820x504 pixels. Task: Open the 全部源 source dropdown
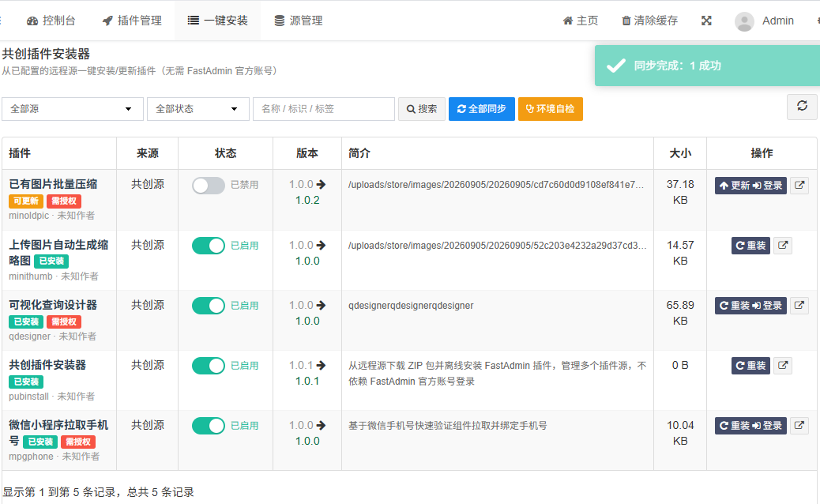[73, 109]
